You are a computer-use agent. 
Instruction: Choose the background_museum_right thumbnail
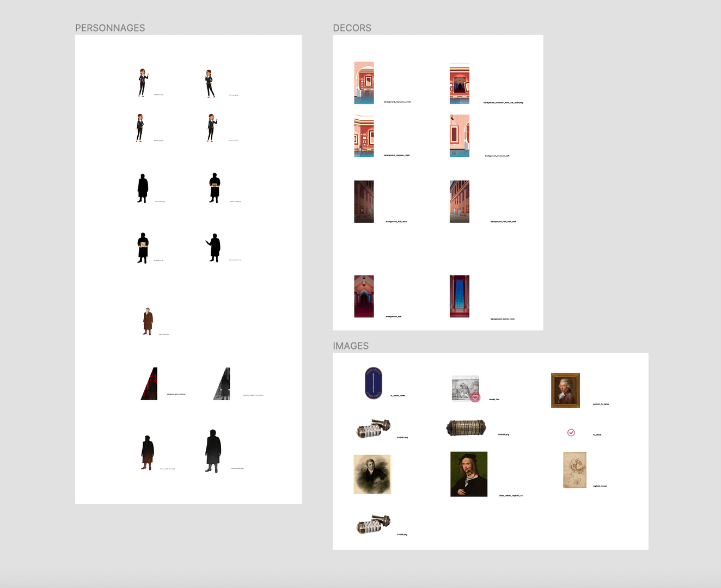coord(364,136)
